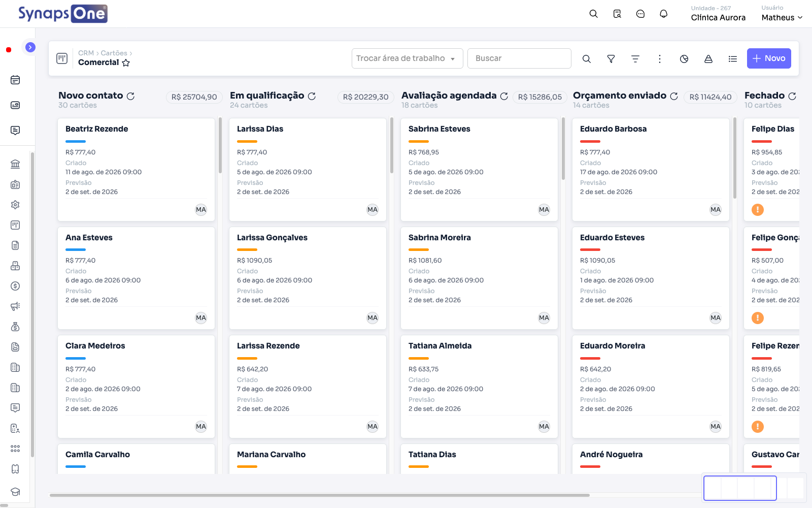
Task: Open the Eduardo Barbosa card
Action: coord(651,170)
